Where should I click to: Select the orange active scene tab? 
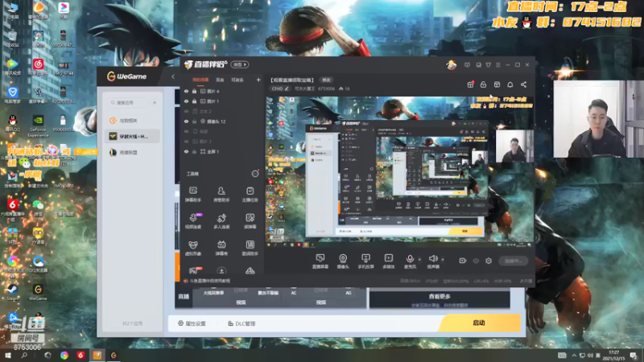tap(200, 80)
